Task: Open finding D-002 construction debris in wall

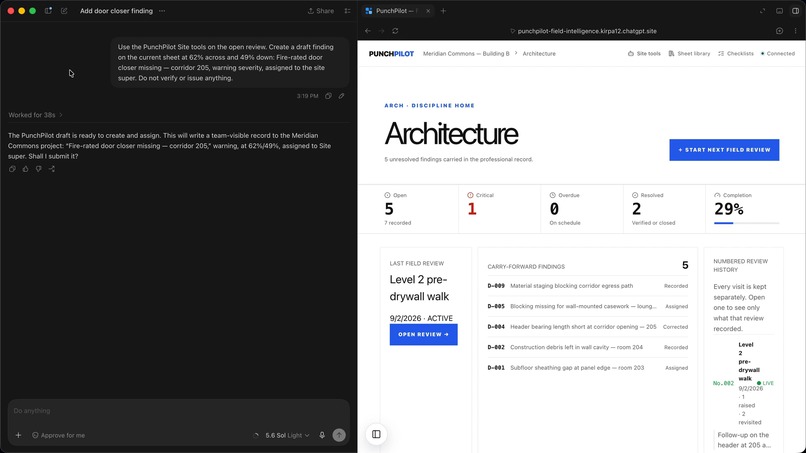Action: pos(588,348)
